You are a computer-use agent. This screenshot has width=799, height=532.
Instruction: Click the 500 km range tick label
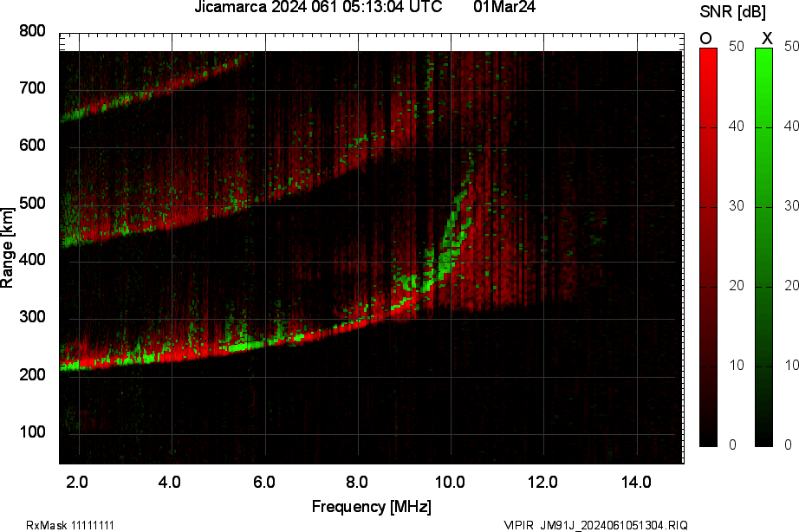tap(32, 204)
